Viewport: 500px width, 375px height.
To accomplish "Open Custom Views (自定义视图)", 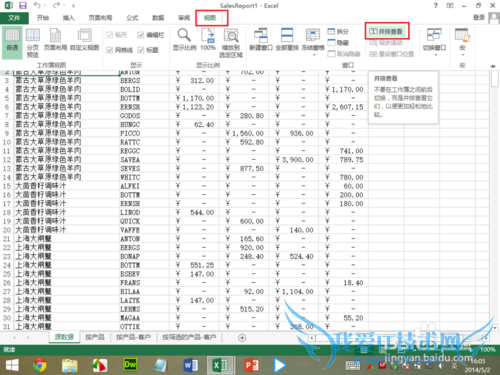I will (x=85, y=39).
